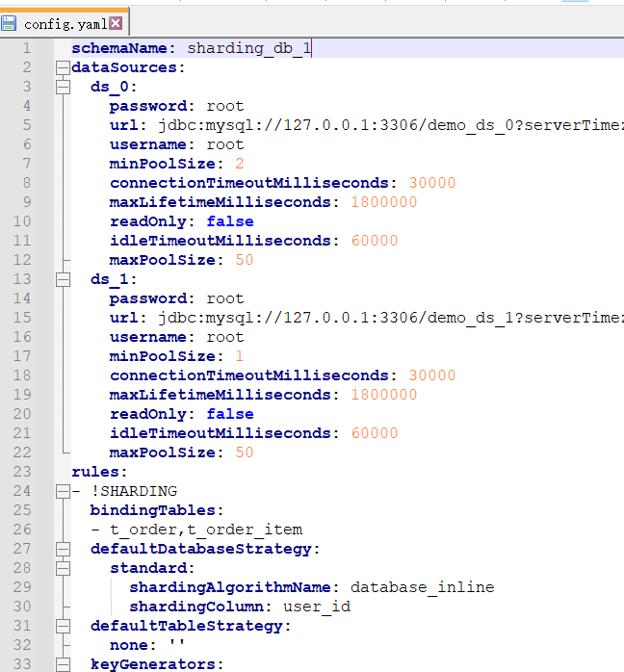Collapse the standard fold on line 28
The width and height of the screenshot is (624, 672).
63,568
